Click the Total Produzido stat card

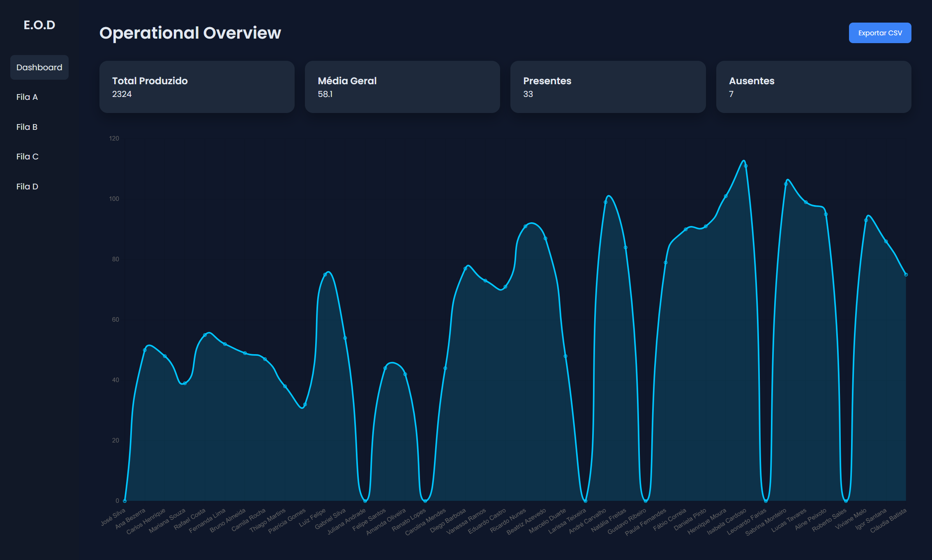[x=196, y=87]
